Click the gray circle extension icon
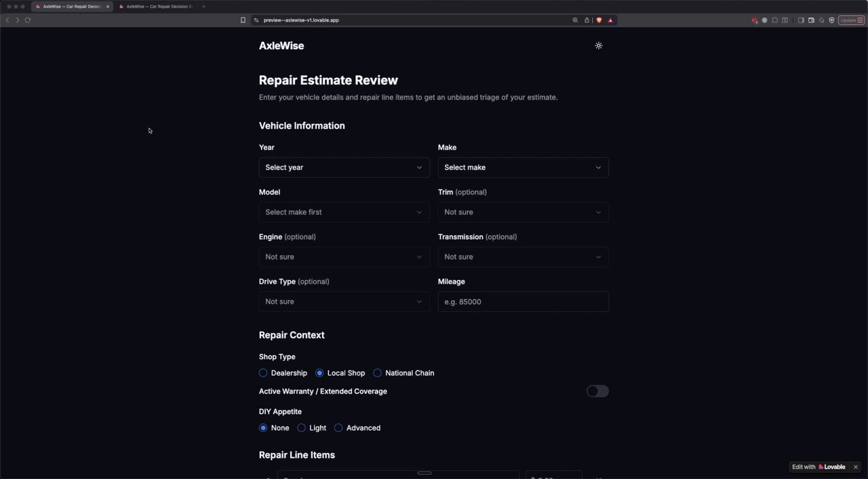The image size is (868, 479). [764, 20]
